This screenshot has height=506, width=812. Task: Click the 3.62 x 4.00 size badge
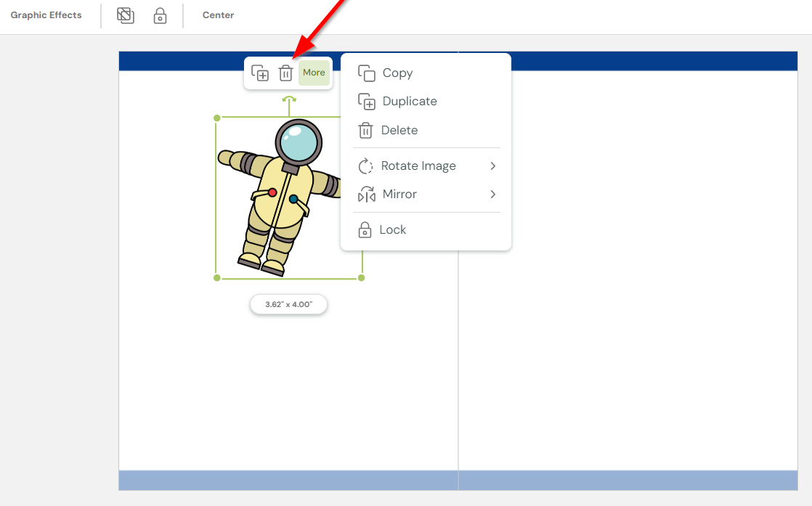(288, 304)
